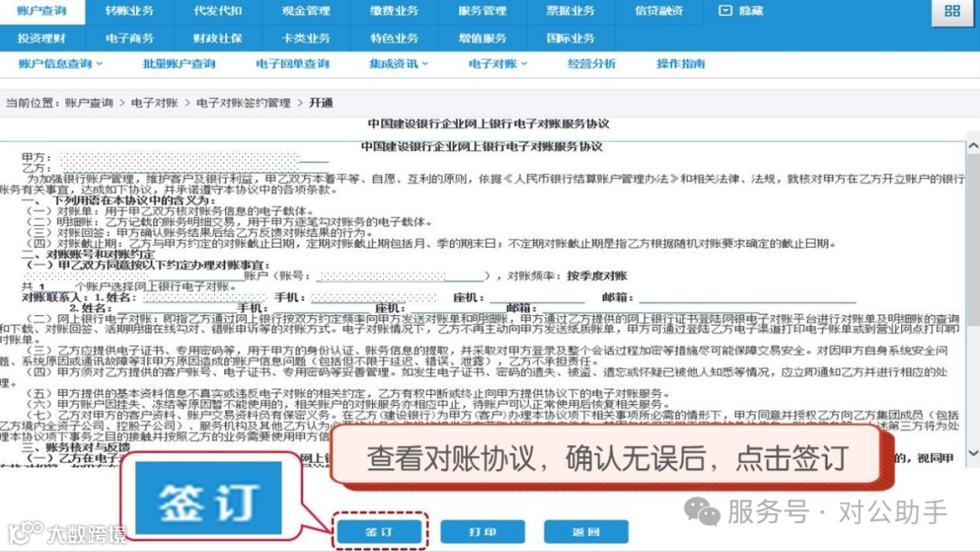This screenshot has width=980, height=552.
Task: Click 电子对账 in the breadcrumb path
Action: click(x=154, y=103)
